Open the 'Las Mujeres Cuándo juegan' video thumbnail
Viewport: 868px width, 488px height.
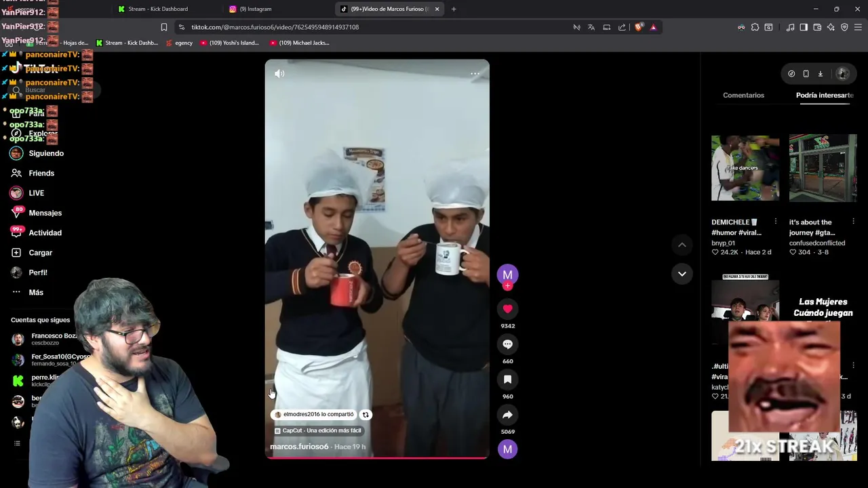(823, 307)
